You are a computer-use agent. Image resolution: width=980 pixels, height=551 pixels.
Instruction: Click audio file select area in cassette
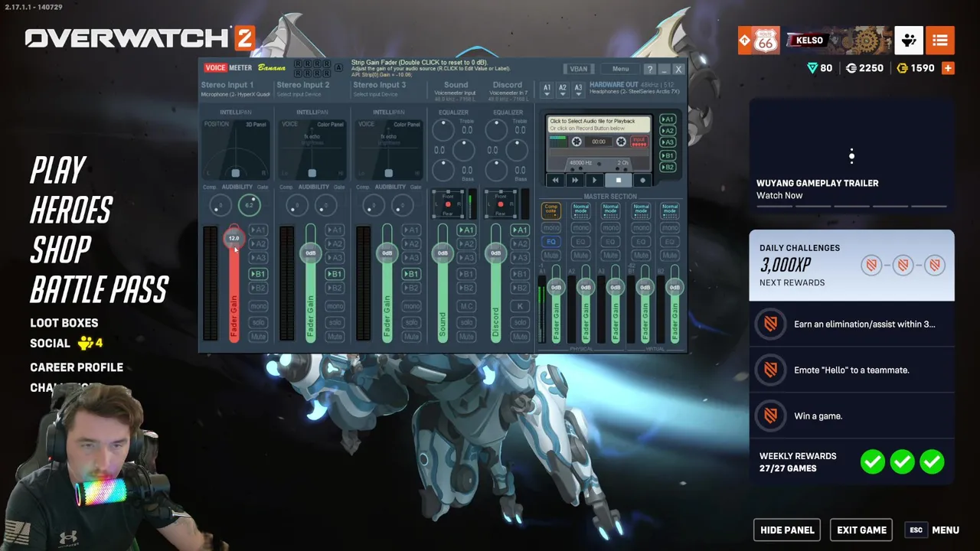pos(599,125)
